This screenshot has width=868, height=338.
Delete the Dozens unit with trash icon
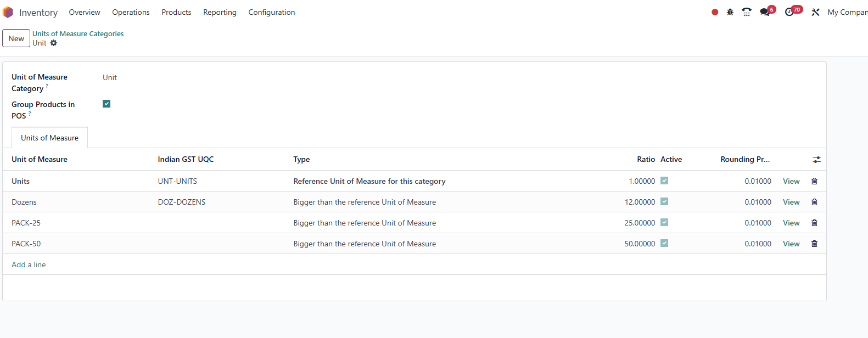tap(814, 202)
